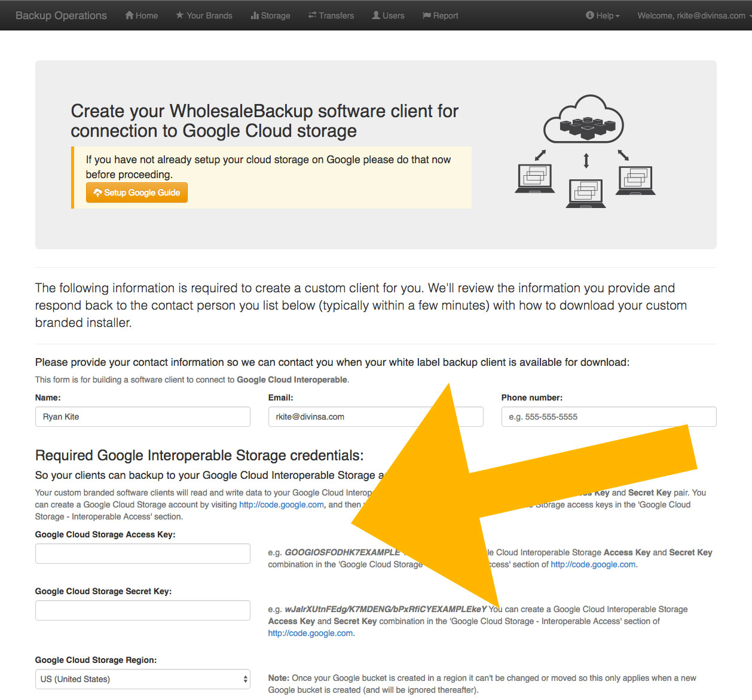Click the 'Phone number:' label
The image size is (752, 700).
tap(532, 398)
